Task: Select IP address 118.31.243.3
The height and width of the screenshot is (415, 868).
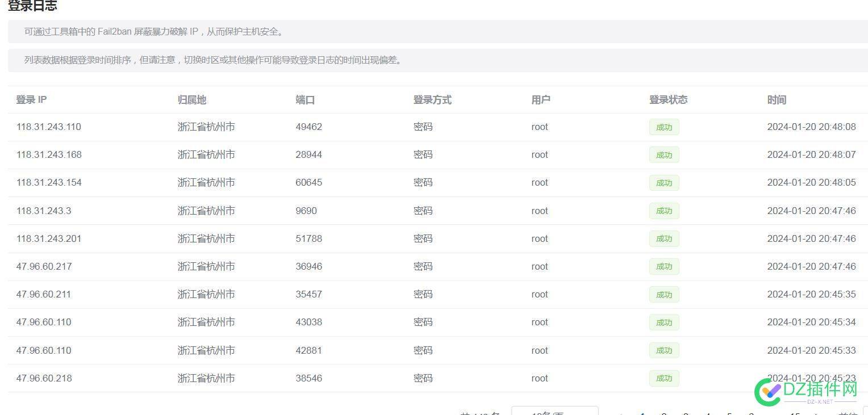Action: pos(44,211)
